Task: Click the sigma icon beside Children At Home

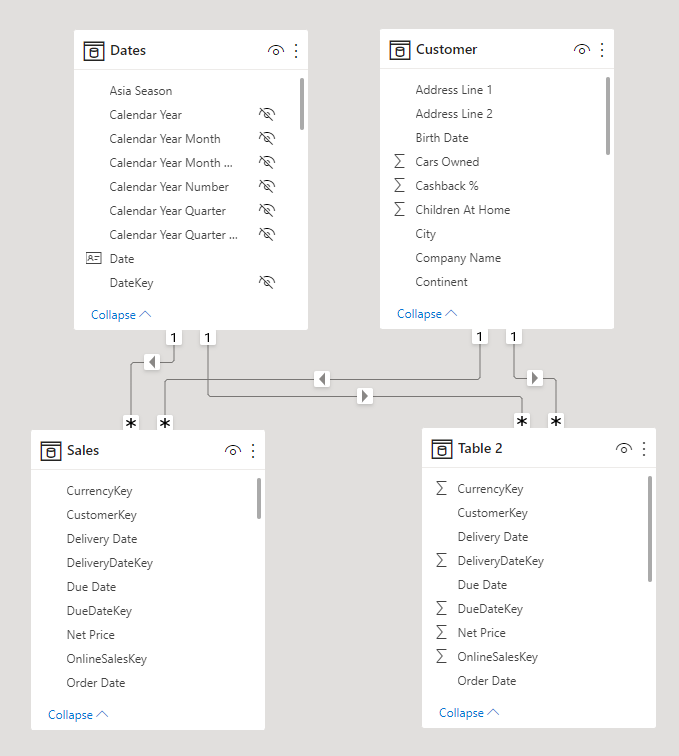Action: tap(399, 209)
